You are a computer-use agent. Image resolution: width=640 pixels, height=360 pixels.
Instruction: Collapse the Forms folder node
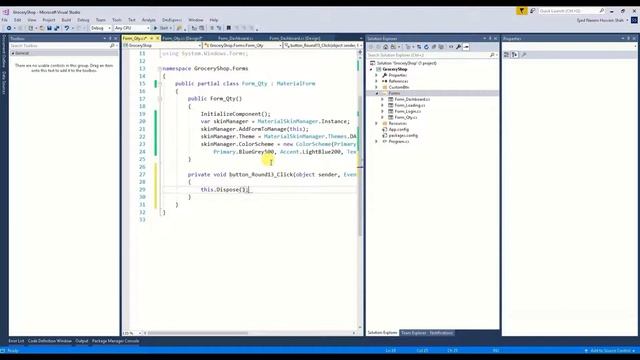click(376, 93)
